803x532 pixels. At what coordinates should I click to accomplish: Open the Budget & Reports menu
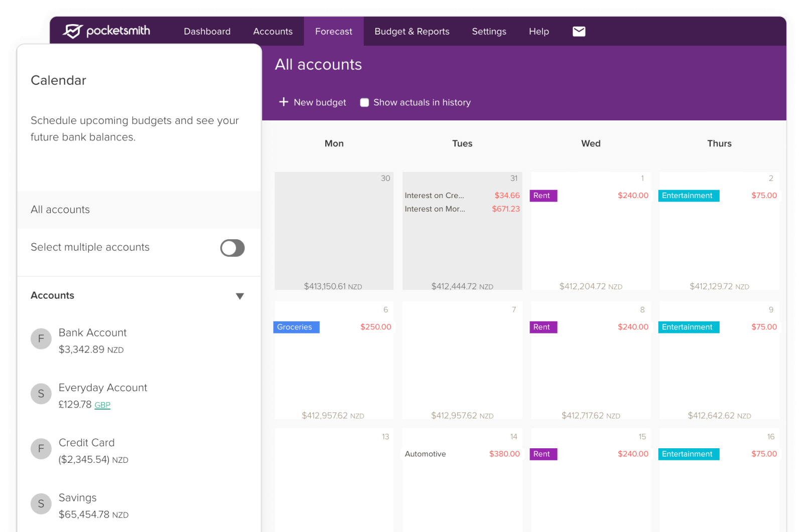(x=412, y=32)
